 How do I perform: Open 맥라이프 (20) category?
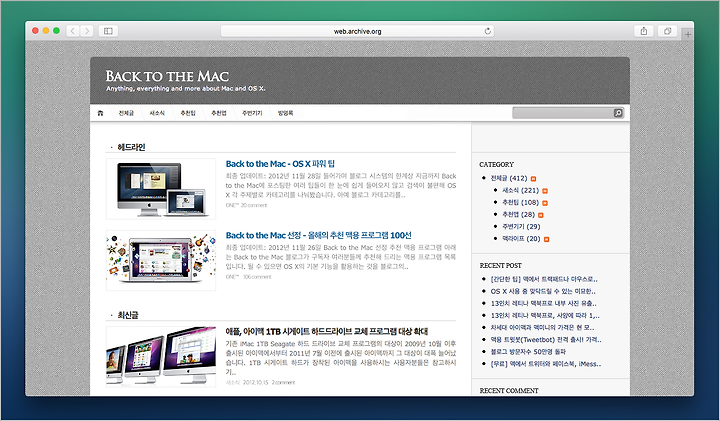pos(521,239)
